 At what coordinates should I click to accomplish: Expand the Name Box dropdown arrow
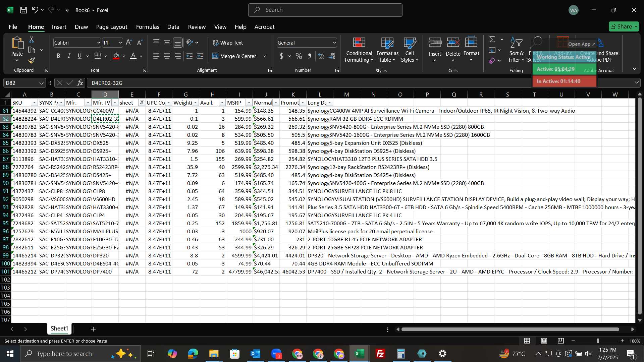click(x=41, y=83)
